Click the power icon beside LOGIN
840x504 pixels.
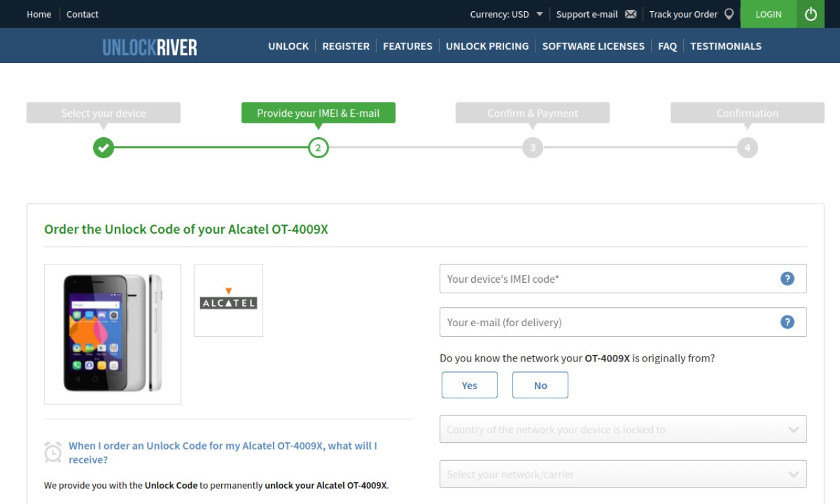click(x=811, y=14)
